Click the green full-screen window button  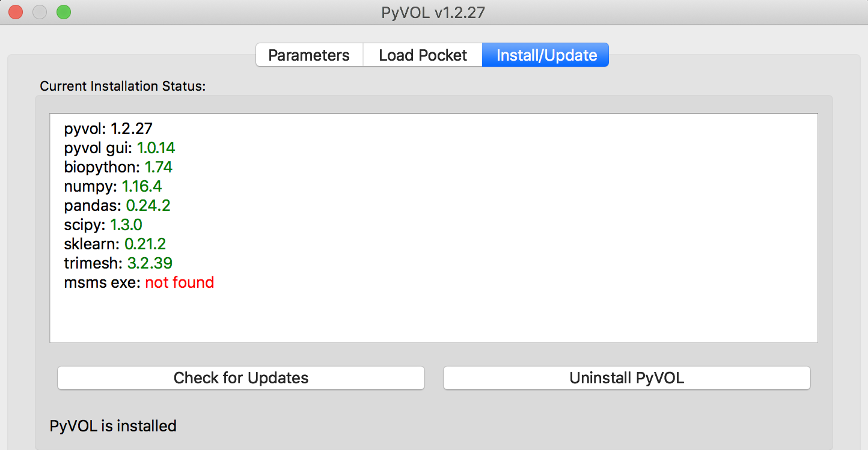63,12
